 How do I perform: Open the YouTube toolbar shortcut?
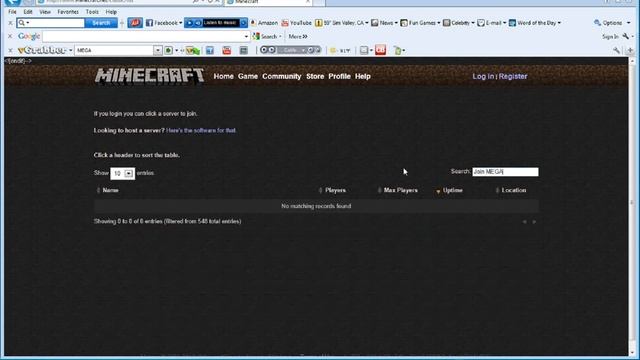click(x=296, y=23)
